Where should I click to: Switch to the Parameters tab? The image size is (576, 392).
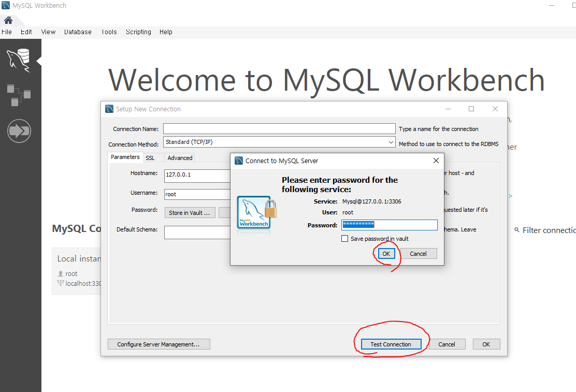pyautogui.click(x=125, y=157)
